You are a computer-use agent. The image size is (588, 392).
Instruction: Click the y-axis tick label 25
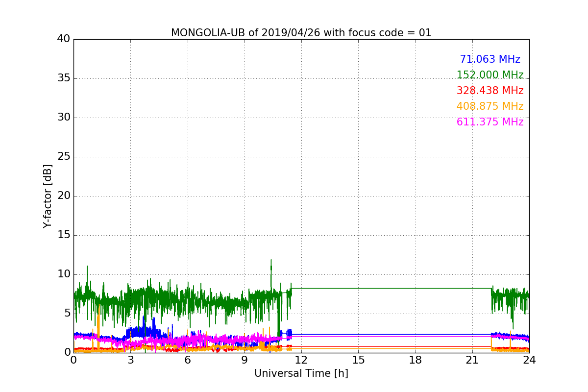63,157
